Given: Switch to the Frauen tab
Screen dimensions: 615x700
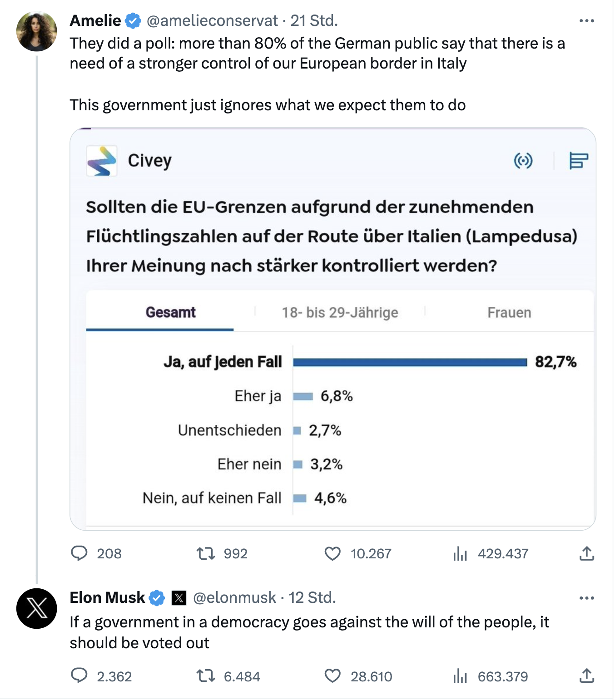Looking at the screenshot, I should pos(509,312).
